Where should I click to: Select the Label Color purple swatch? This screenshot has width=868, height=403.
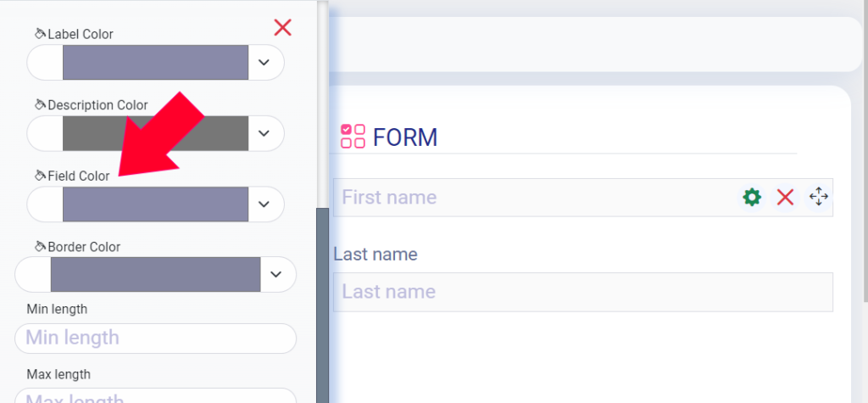tap(156, 62)
